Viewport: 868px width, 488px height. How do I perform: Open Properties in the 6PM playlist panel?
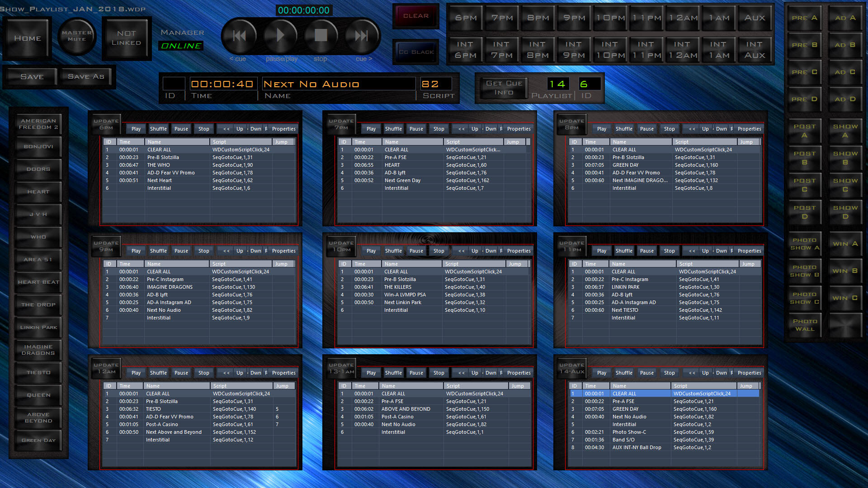pyautogui.click(x=283, y=129)
